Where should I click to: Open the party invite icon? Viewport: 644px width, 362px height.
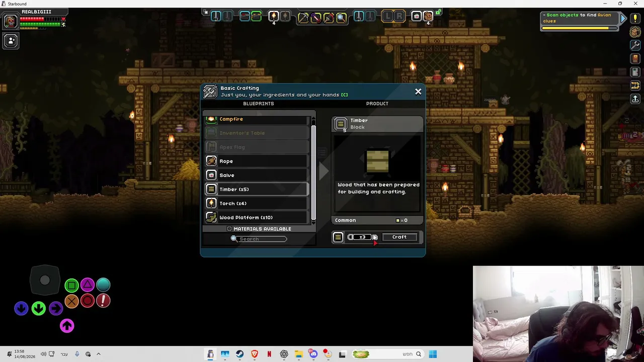pos(11,41)
